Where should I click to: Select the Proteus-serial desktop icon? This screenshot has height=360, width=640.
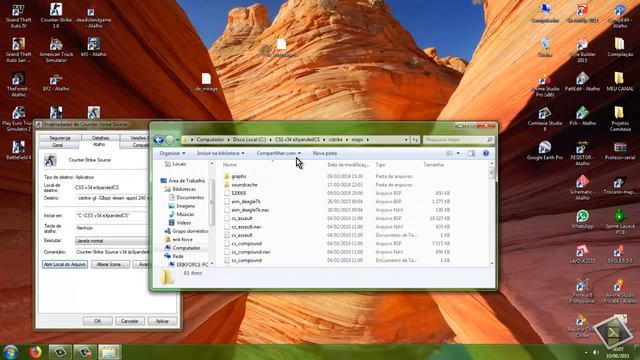coord(620,150)
